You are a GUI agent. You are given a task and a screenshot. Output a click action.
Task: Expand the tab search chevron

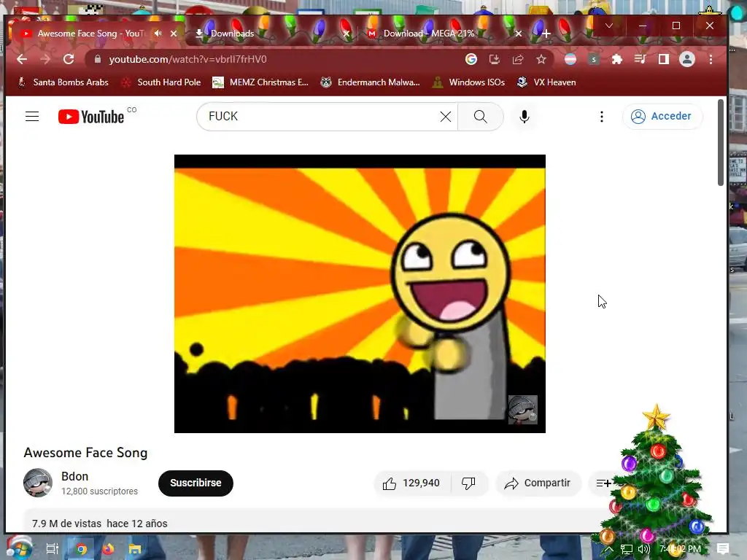coord(609,26)
